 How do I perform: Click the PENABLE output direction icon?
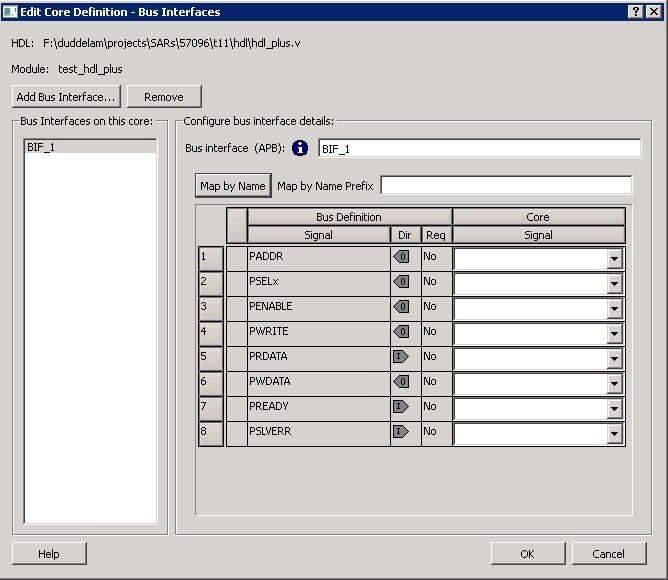coord(401,307)
